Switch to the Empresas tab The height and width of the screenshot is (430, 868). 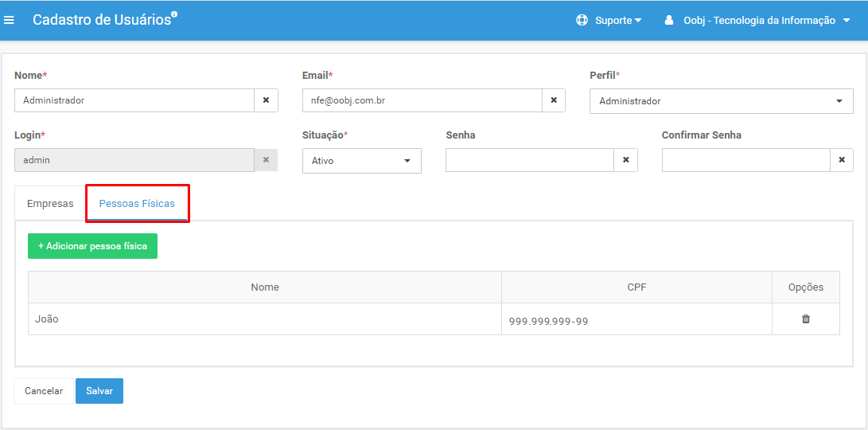tap(50, 203)
